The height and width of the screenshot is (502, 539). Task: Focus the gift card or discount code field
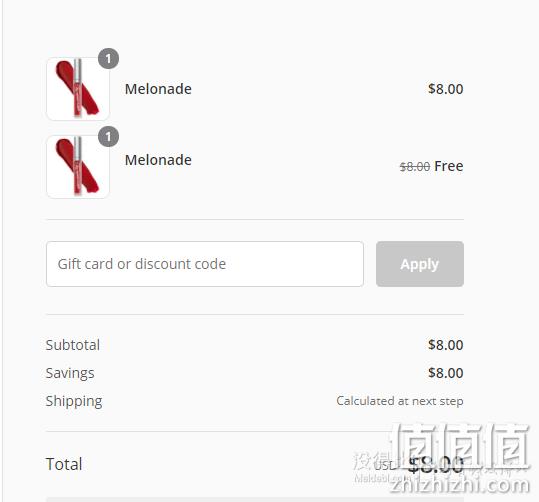point(205,264)
